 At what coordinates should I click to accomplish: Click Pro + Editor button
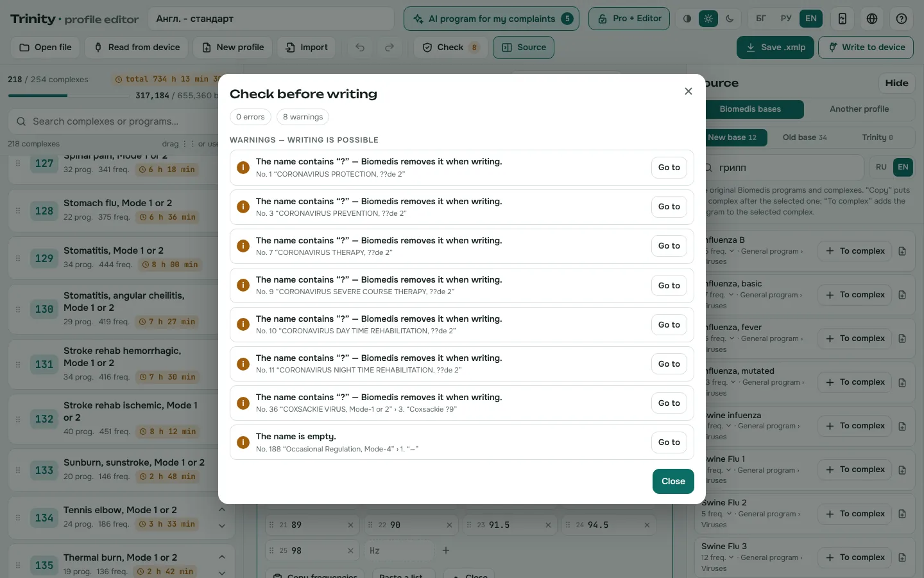[629, 19]
